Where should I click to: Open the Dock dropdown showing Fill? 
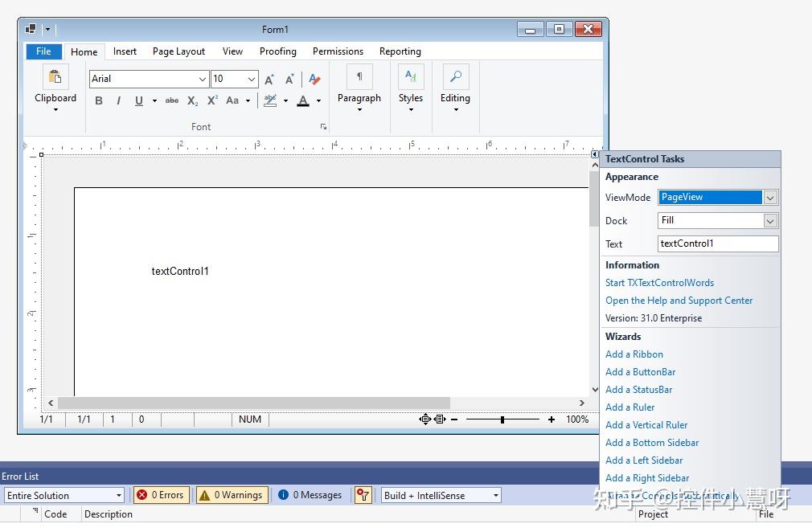(770, 220)
